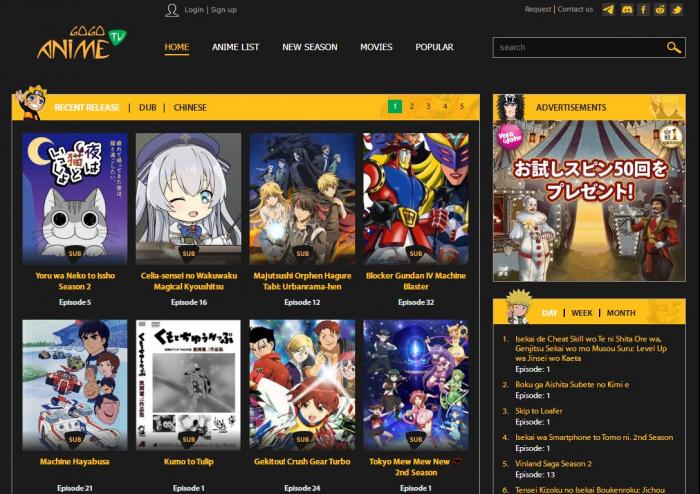The height and width of the screenshot is (494, 700).
Task: Open the Facebook social icon
Action: pos(643,9)
